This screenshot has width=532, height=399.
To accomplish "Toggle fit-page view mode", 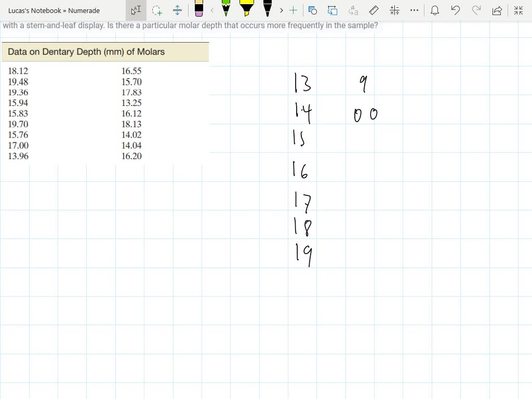I will click(x=518, y=10).
